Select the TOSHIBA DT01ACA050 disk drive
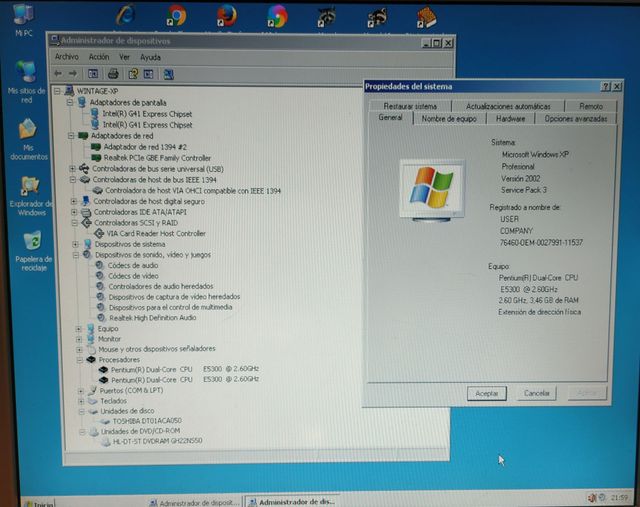The width and height of the screenshot is (640, 507). click(147, 421)
